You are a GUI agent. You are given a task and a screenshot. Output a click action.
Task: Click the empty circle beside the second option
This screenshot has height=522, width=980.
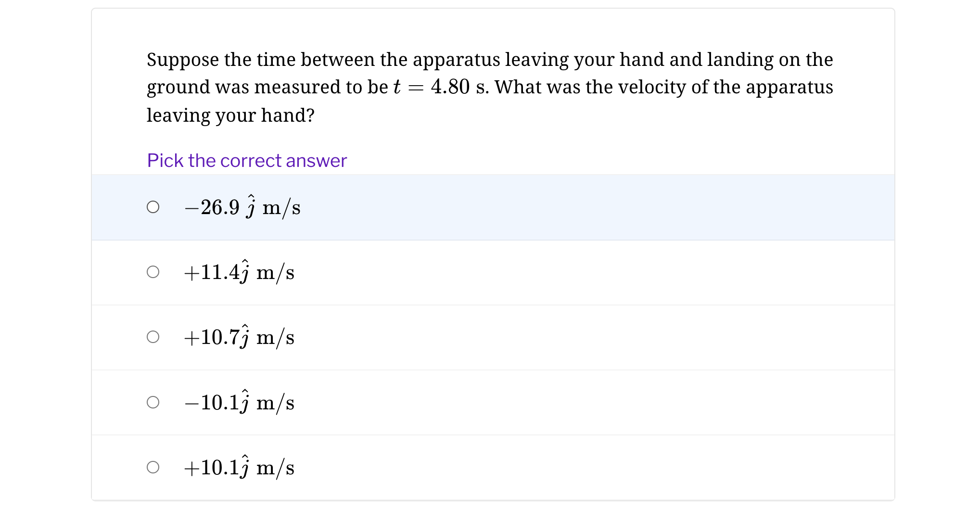coord(153,272)
